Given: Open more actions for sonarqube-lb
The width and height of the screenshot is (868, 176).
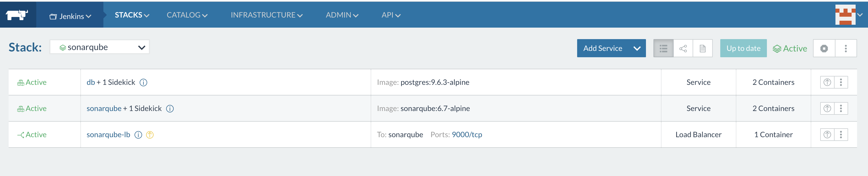Looking at the screenshot, I should (841, 135).
